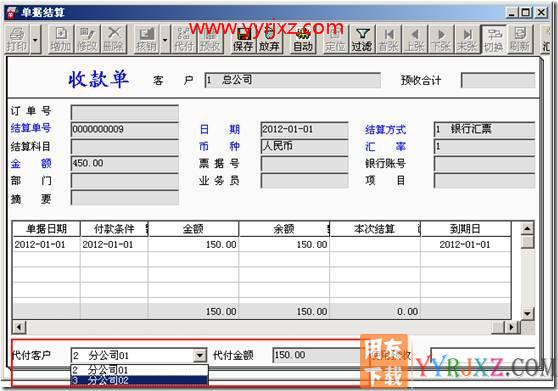Viewport: 558px width, 391px height.
Task: Go to previous record with 上张
Action: coord(415,39)
